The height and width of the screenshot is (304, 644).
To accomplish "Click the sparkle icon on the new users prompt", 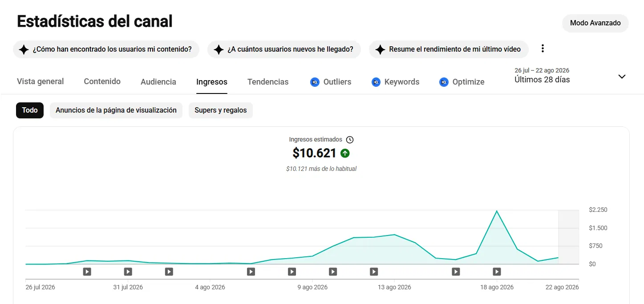I will click(219, 49).
